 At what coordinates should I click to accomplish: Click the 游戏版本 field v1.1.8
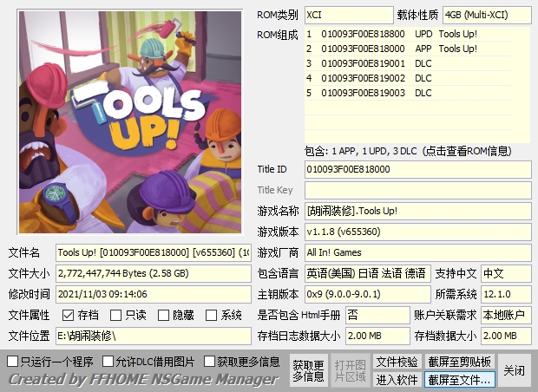418,232
